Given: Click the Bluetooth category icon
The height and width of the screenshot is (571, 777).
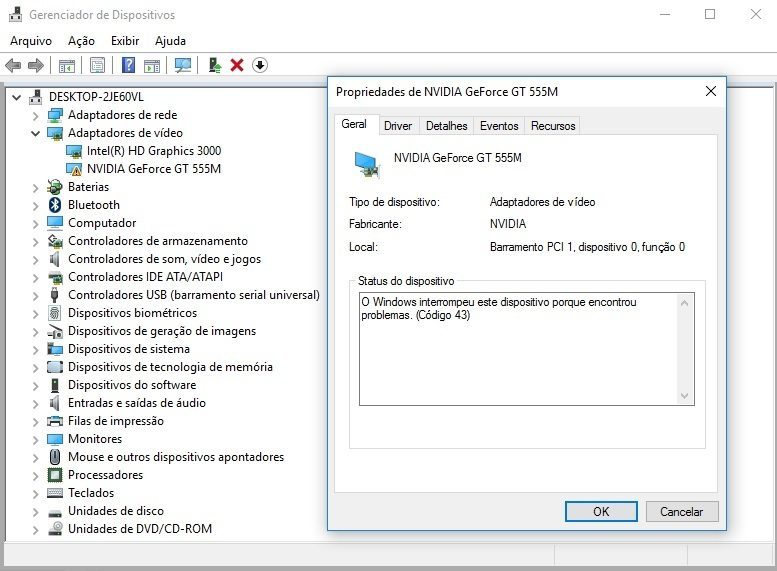Looking at the screenshot, I should coord(55,205).
